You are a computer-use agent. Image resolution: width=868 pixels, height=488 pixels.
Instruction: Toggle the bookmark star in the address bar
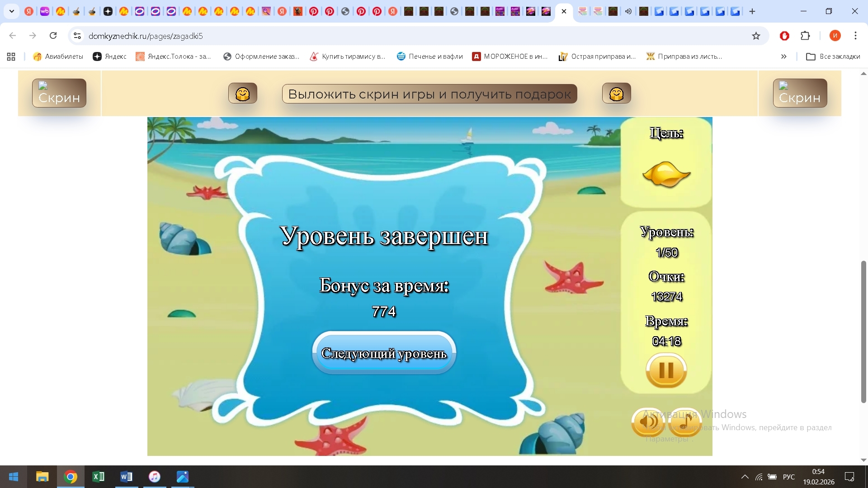click(x=756, y=36)
